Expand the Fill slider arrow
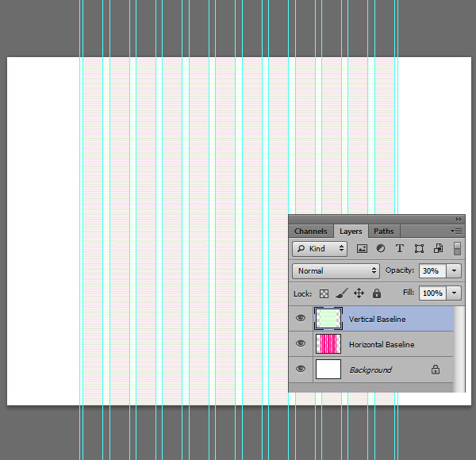 tap(454, 293)
